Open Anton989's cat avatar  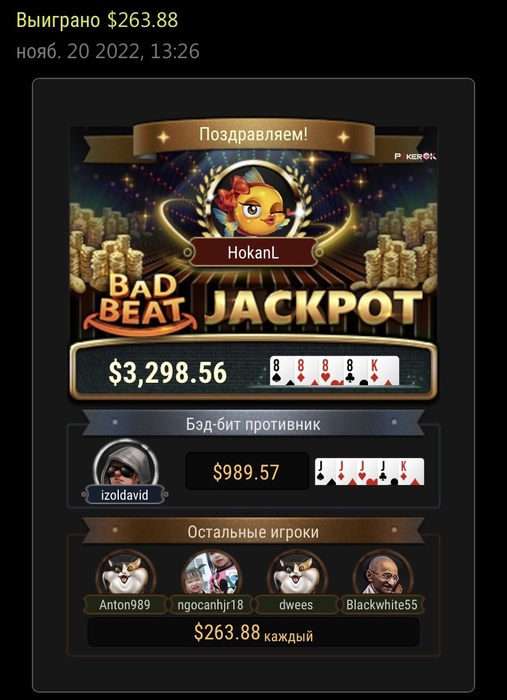125,575
